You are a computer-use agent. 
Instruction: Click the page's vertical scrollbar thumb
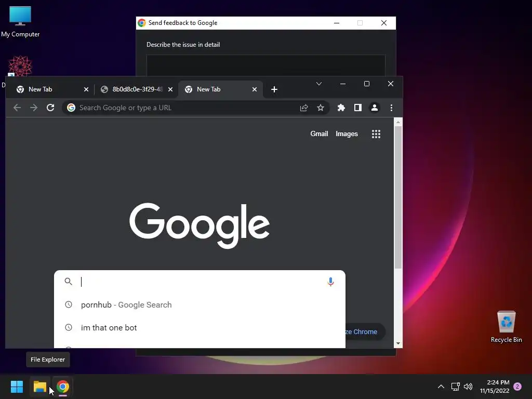coord(398,197)
